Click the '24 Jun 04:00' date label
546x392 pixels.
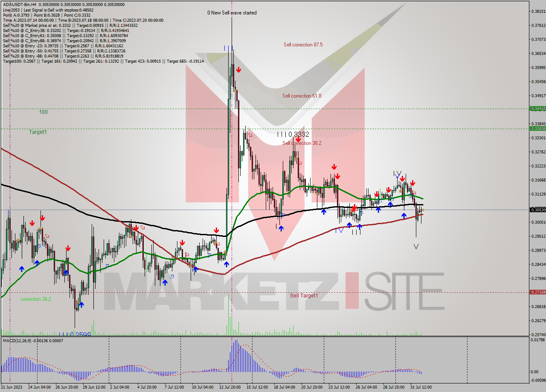click(40, 387)
